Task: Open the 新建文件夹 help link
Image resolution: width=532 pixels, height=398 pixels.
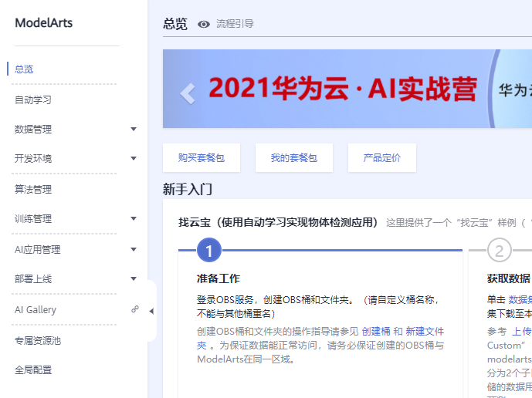Action: tap(425, 331)
